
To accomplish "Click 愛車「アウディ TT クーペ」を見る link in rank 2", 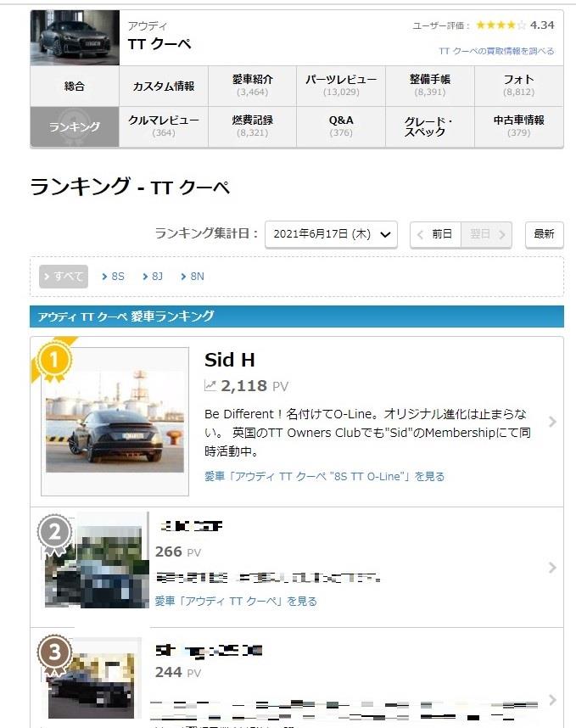I will [236, 602].
